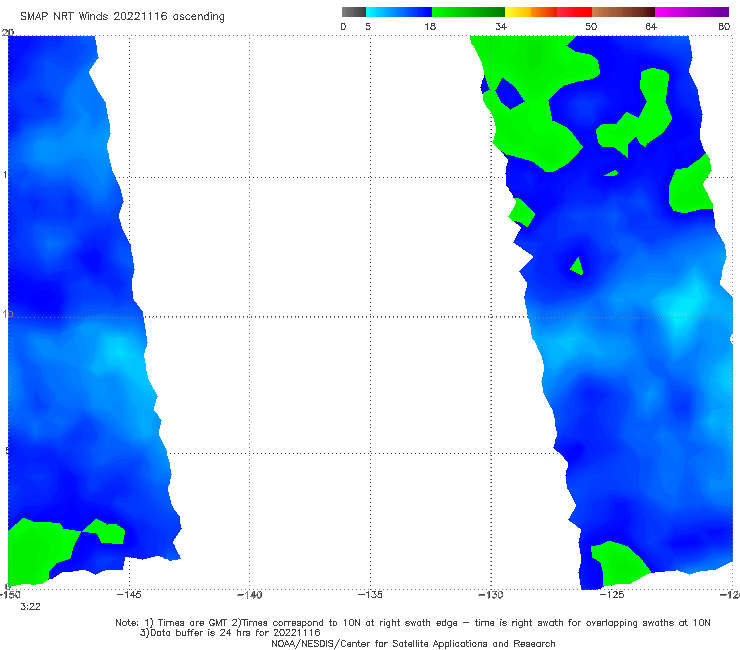Viewport: 740px width, 650px height.
Task: Click the NOAA/NESDIS credit line
Action: [x=413, y=643]
